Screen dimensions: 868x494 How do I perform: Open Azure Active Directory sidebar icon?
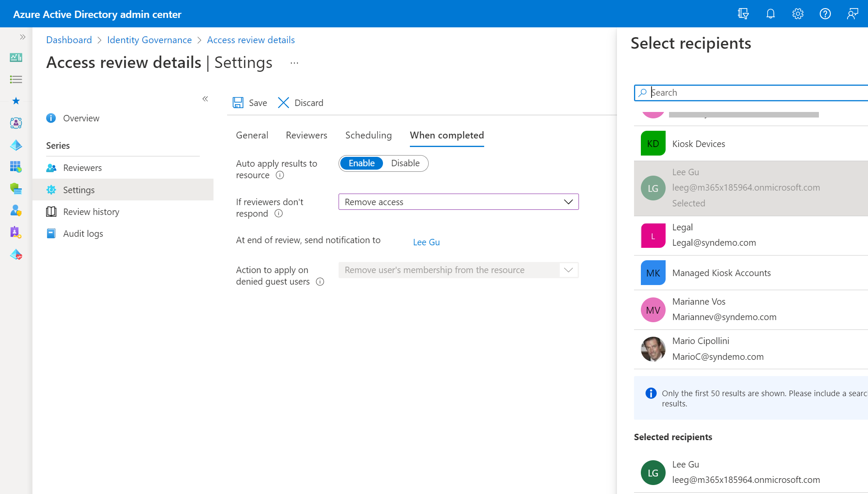[16, 145]
